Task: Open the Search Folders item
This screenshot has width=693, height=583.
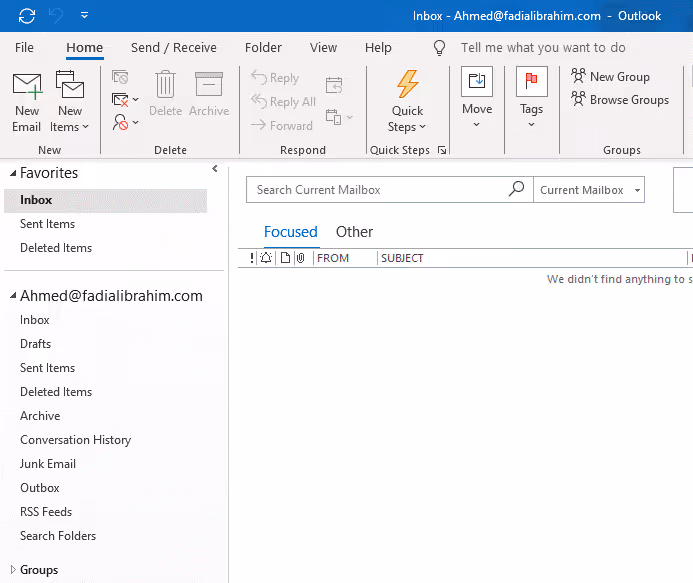Action: point(58,536)
